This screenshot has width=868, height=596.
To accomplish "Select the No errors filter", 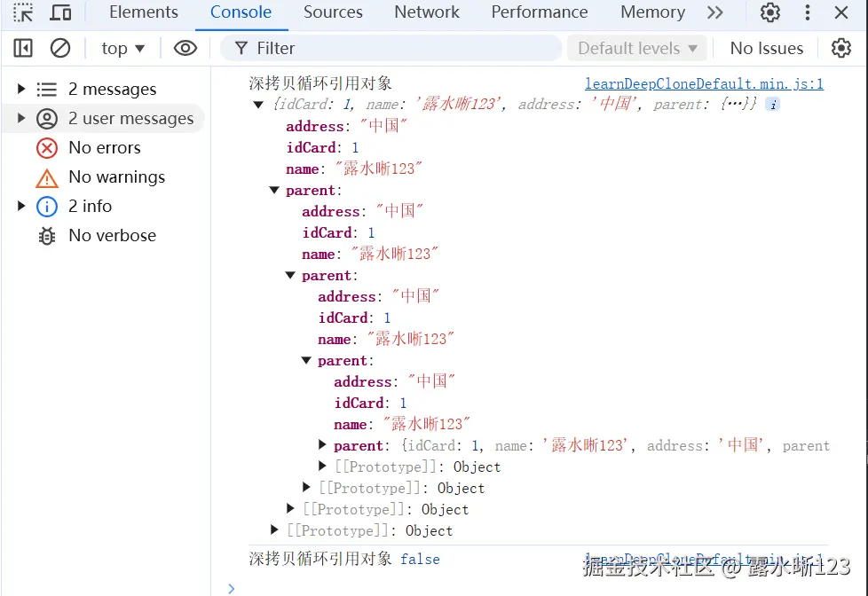I will click(104, 148).
